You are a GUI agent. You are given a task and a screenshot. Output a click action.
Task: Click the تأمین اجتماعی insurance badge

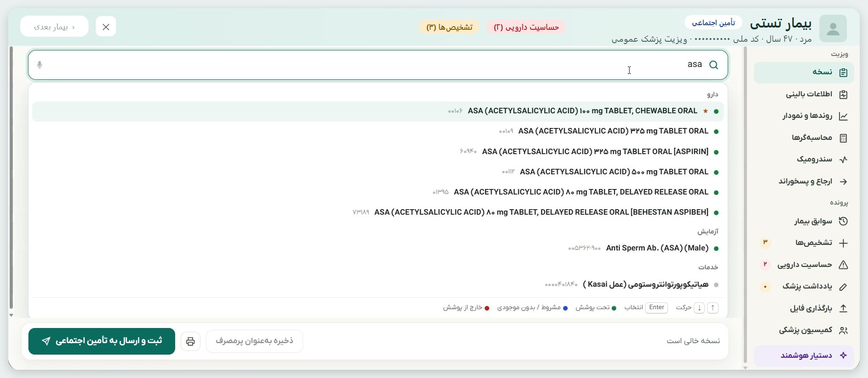[713, 22]
